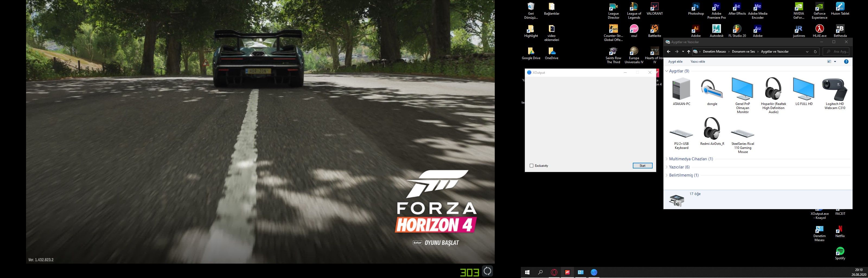
Task: Launch League of Legends shortcut
Action: [x=634, y=11]
